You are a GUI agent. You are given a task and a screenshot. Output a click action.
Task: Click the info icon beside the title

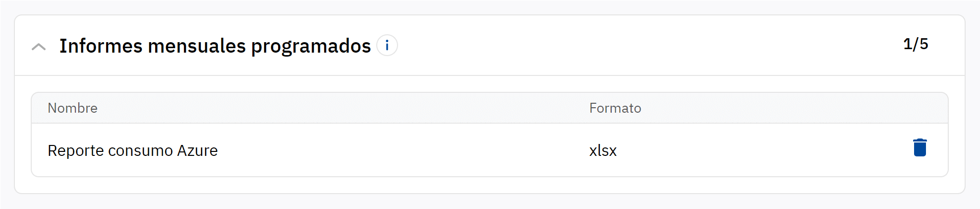pyautogui.click(x=387, y=46)
